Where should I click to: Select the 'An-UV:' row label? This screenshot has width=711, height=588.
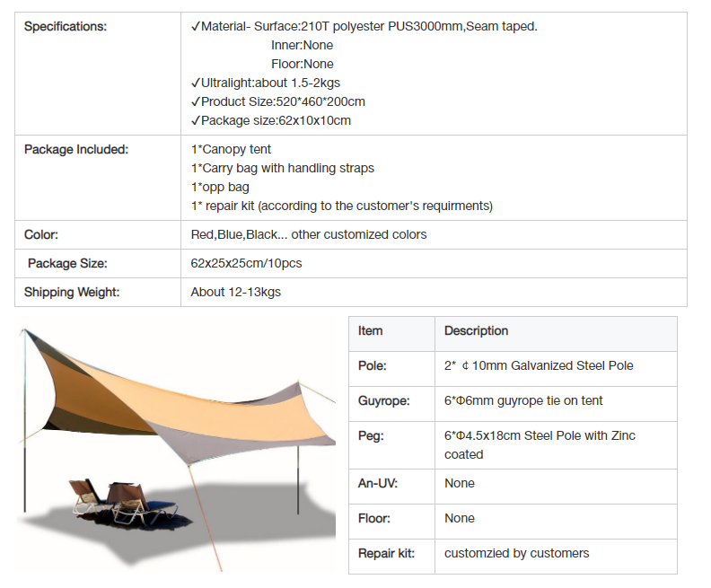coord(378,484)
